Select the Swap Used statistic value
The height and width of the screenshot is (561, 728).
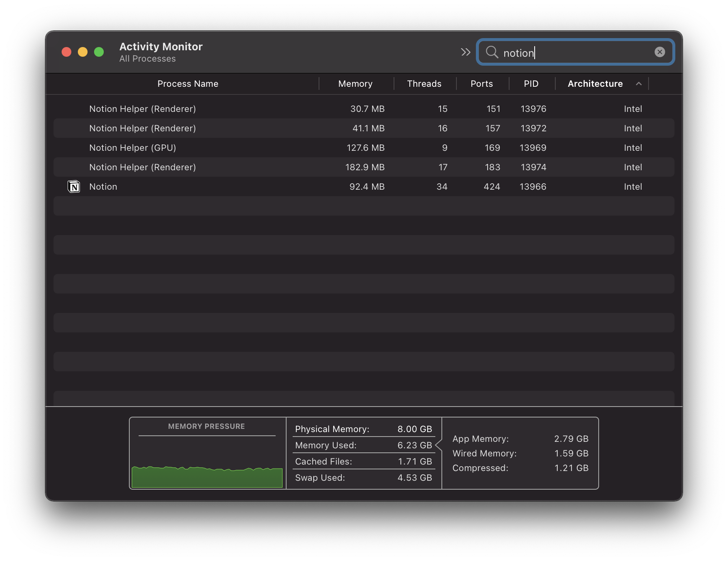[x=414, y=477]
